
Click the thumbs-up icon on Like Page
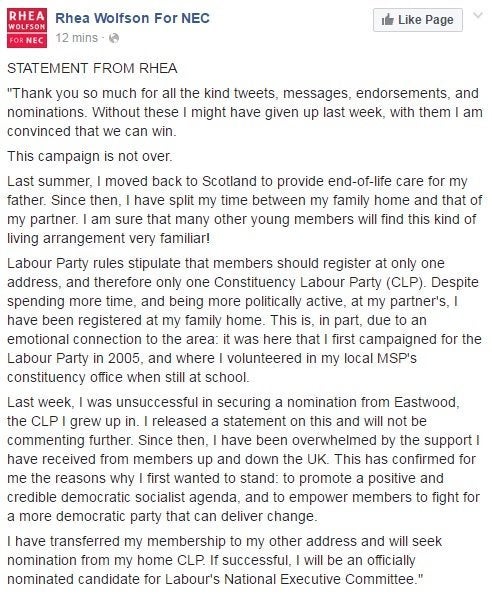click(x=387, y=19)
